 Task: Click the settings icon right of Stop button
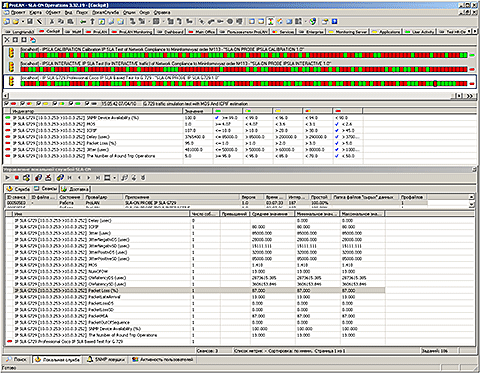[26, 178]
